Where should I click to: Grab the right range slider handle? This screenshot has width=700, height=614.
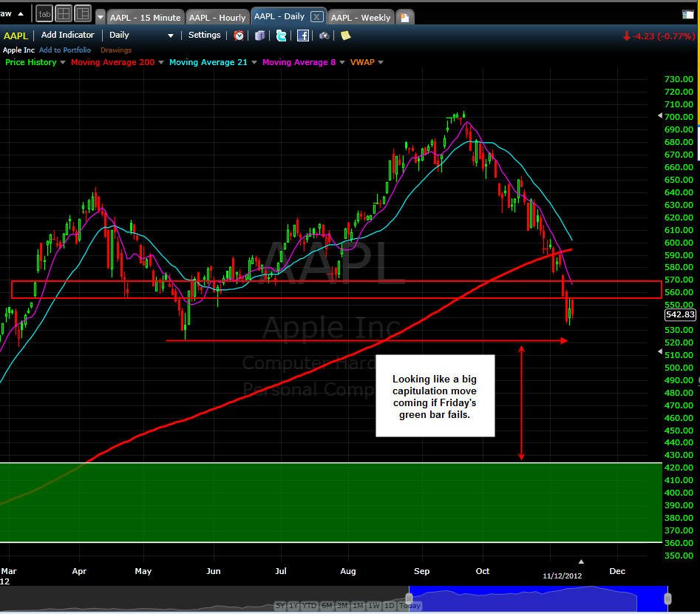click(667, 598)
